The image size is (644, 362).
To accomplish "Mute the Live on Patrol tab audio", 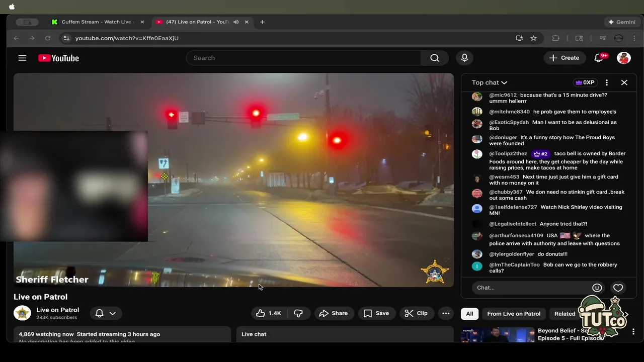I will pyautogui.click(x=236, y=22).
